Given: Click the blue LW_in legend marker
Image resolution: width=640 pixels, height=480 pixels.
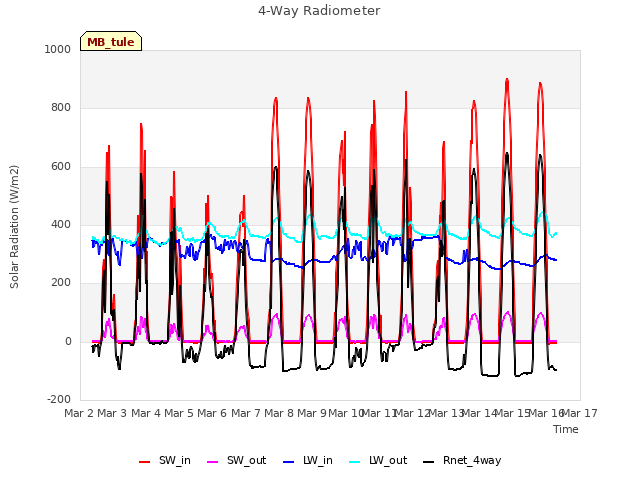Looking at the screenshot, I should tap(288, 462).
